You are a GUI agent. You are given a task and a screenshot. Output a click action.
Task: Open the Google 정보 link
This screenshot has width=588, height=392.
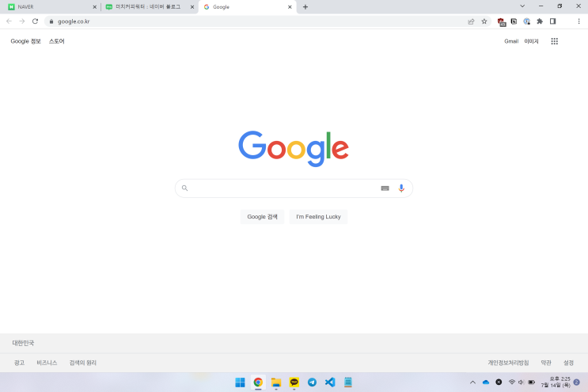tap(25, 41)
